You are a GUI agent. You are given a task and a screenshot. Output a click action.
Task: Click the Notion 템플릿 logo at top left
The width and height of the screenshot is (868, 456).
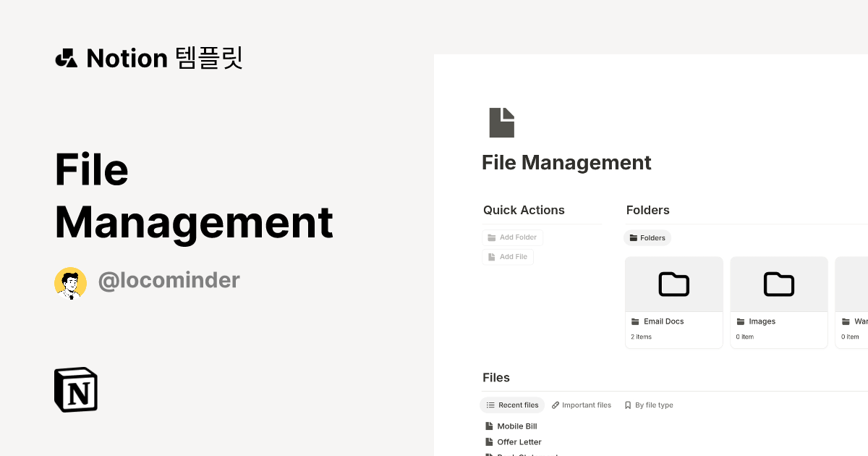148,58
